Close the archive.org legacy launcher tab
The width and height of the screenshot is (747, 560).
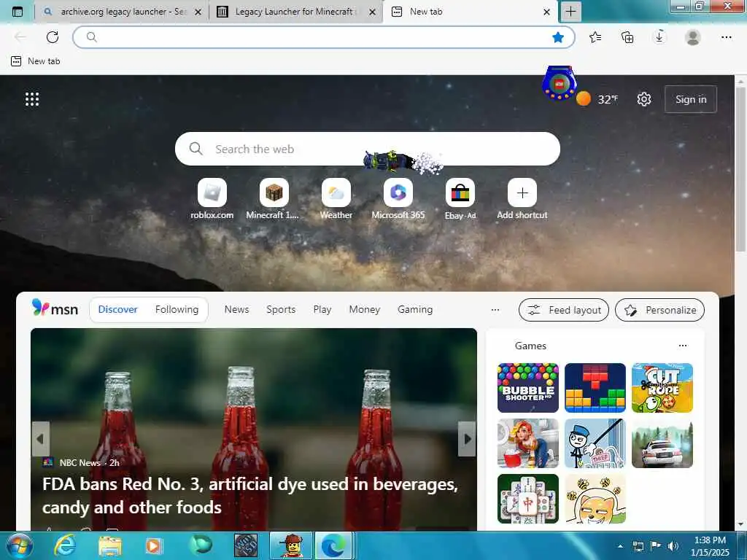click(198, 12)
